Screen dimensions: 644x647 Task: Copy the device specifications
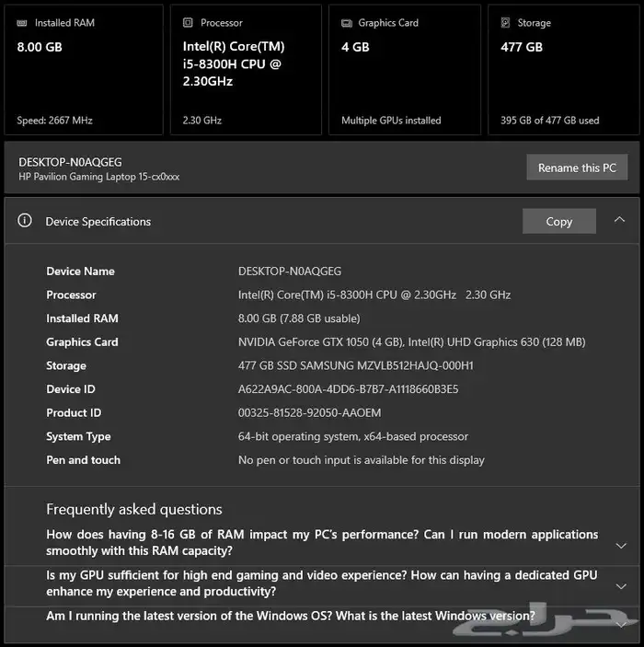click(x=559, y=221)
